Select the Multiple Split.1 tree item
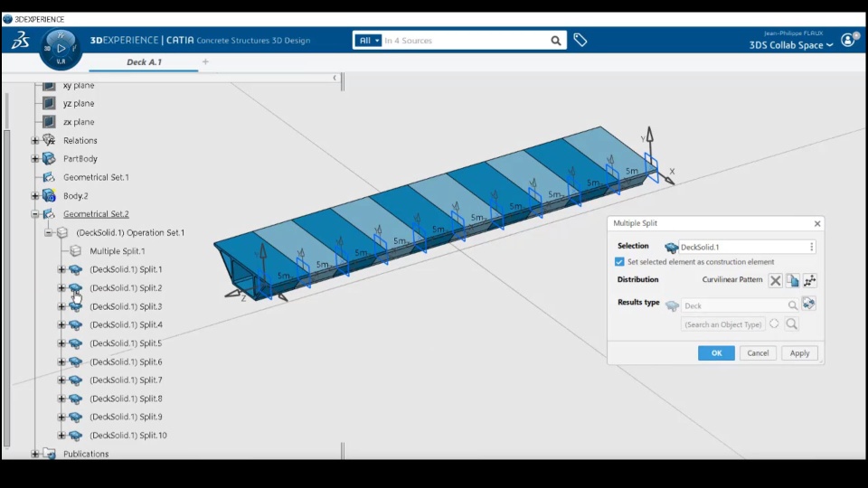 pos(118,251)
